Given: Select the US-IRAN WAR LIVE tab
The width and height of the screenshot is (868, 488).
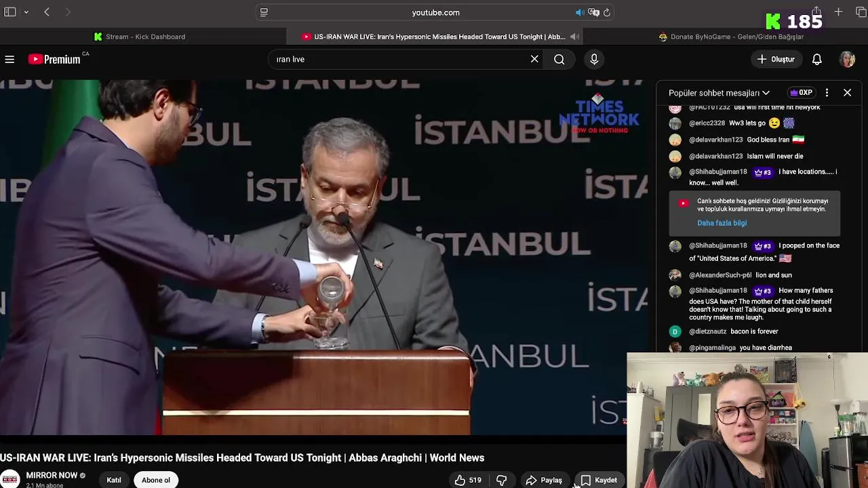Looking at the screenshot, I should point(434,37).
